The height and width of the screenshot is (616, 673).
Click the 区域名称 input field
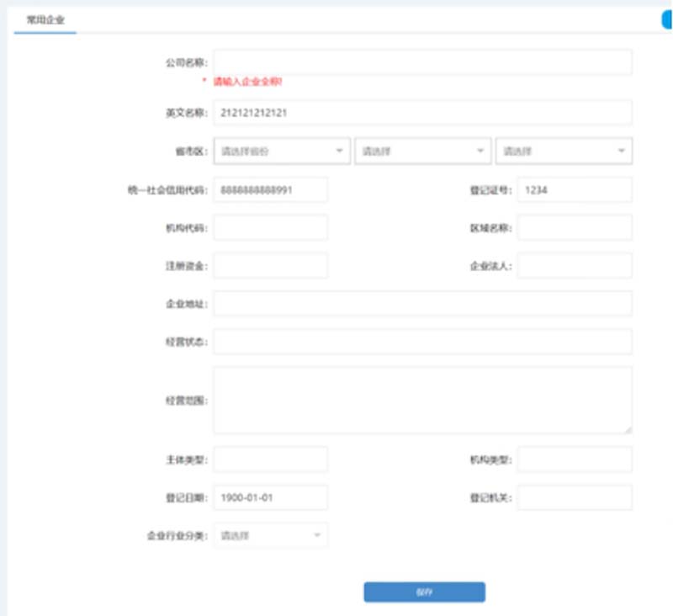coord(575,227)
